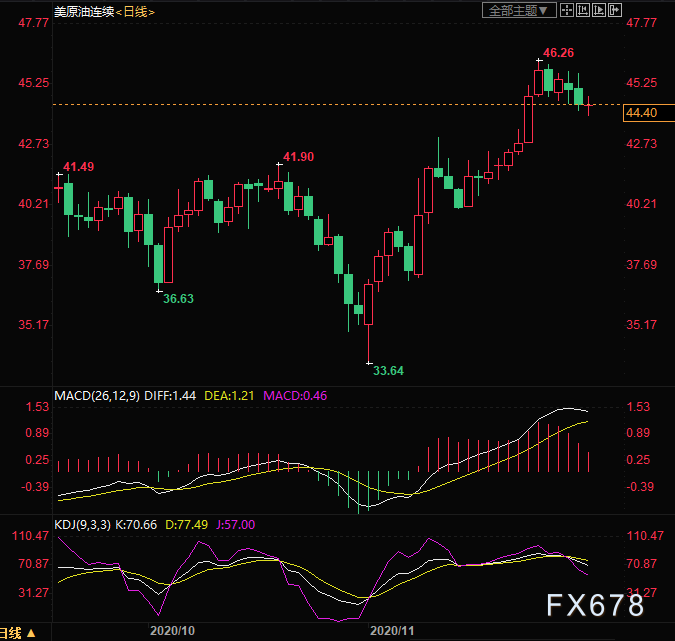Click the play/replay icon in top toolbar
The image size is (675, 641).
(x=599, y=10)
